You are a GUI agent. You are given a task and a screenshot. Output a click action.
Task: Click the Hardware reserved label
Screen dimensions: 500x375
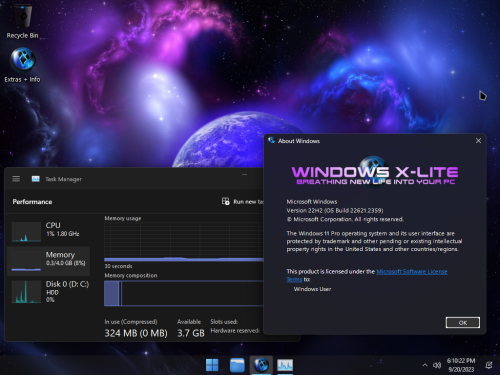point(235,330)
